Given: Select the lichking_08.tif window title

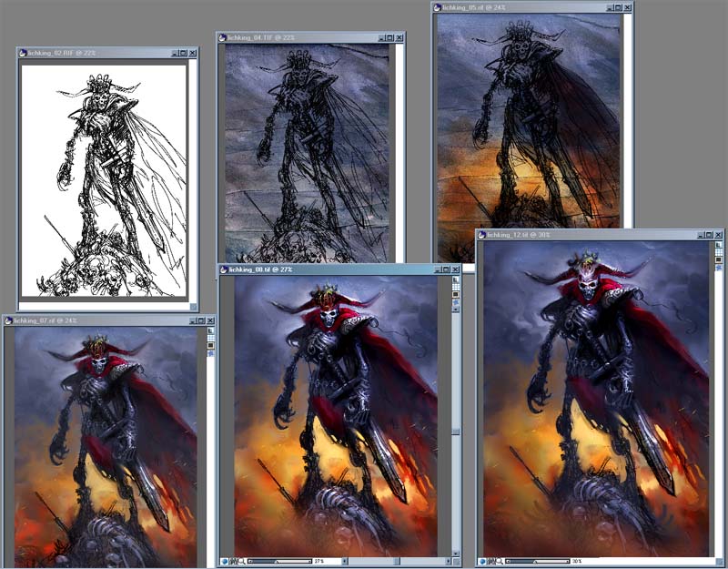Looking at the screenshot, I should coord(260,269).
